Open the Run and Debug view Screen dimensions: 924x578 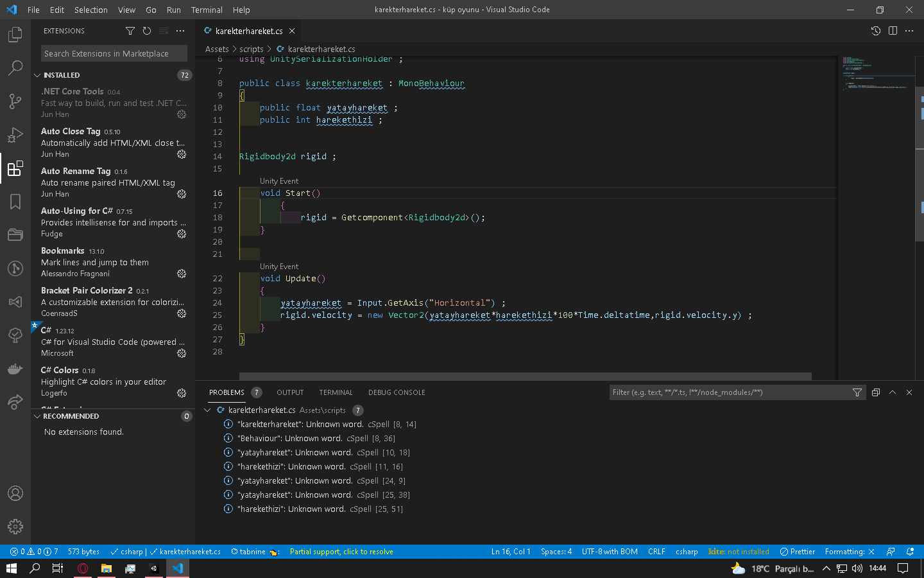pos(15,135)
